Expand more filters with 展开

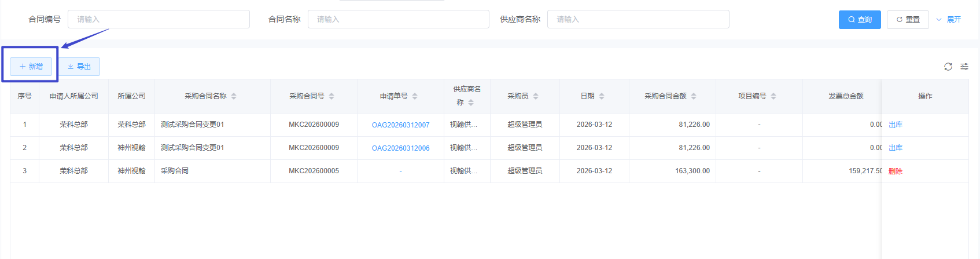point(949,20)
